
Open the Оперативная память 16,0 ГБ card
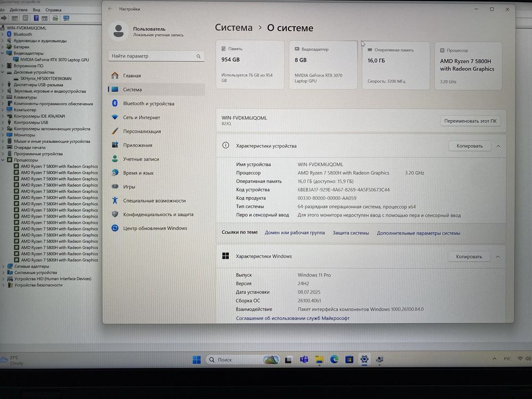[x=396, y=65]
